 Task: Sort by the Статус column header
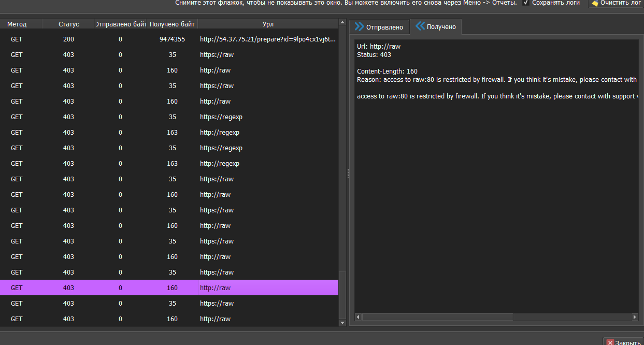(x=68, y=23)
